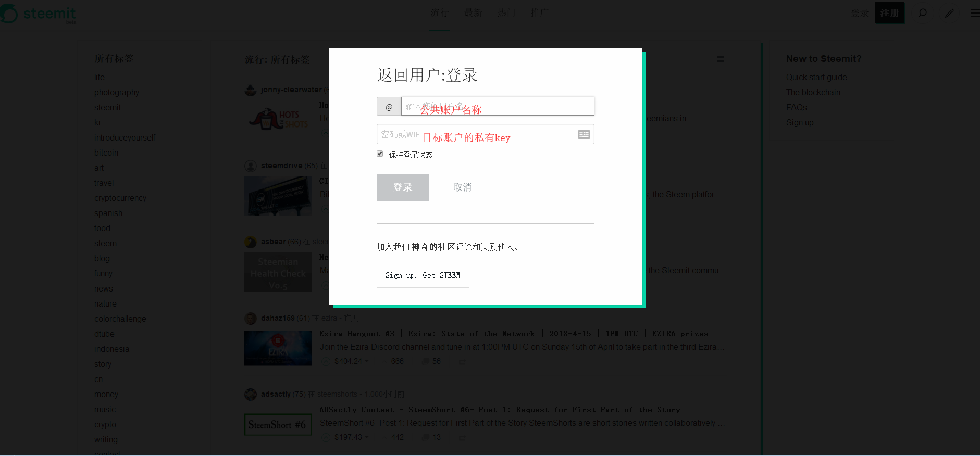The image size is (980, 456).
Task: Click adsactly author name
Action: [x=276, y=394]
